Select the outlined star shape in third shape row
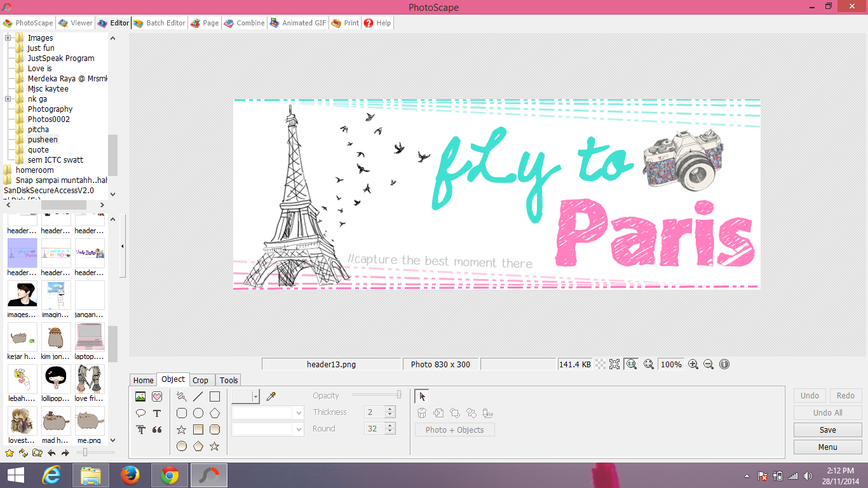The height and width of the screenshot is (488, 868). (x=182, y=430)
